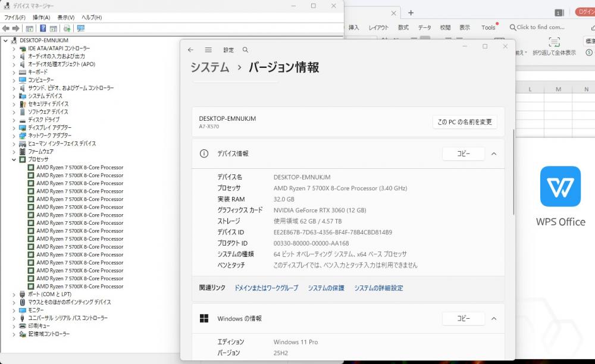
Task: Click the search magnifier icon in Settings
Action: 246,50
